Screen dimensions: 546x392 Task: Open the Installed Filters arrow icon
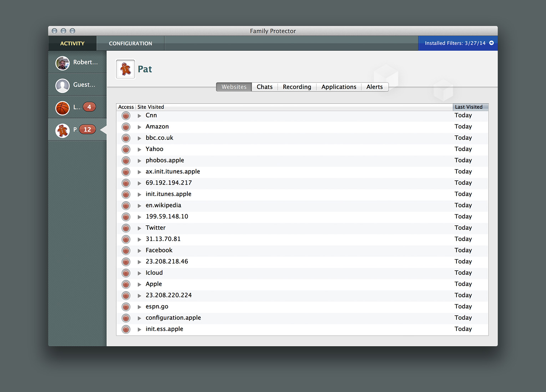pyautogui.click(x=491, y=43)
